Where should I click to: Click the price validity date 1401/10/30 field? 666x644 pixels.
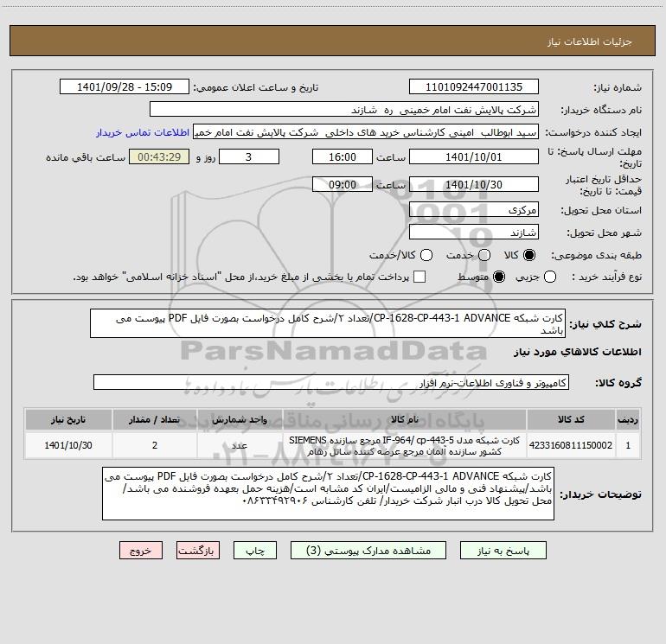click(474, 185)
